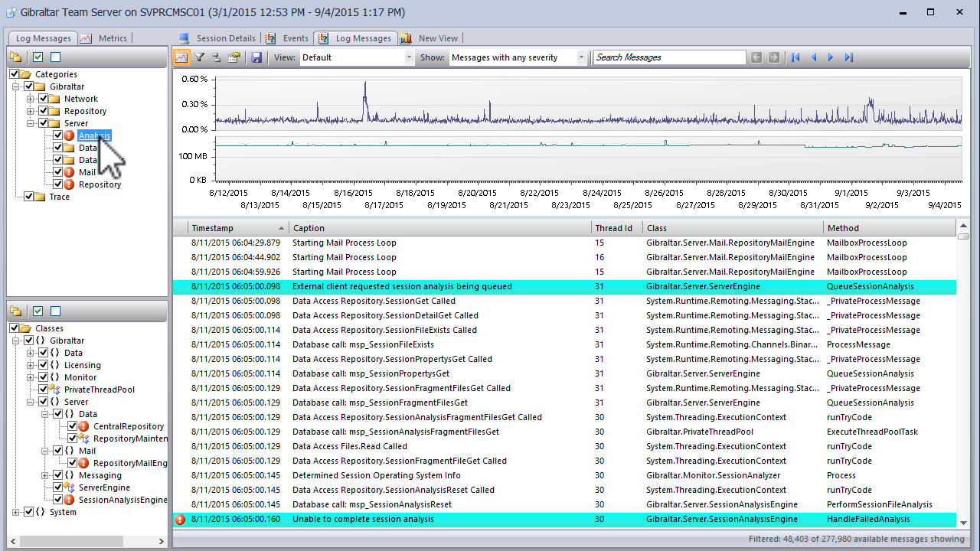
Task: Uncheck the Messaging class checkbox
Action: point(57,475)
